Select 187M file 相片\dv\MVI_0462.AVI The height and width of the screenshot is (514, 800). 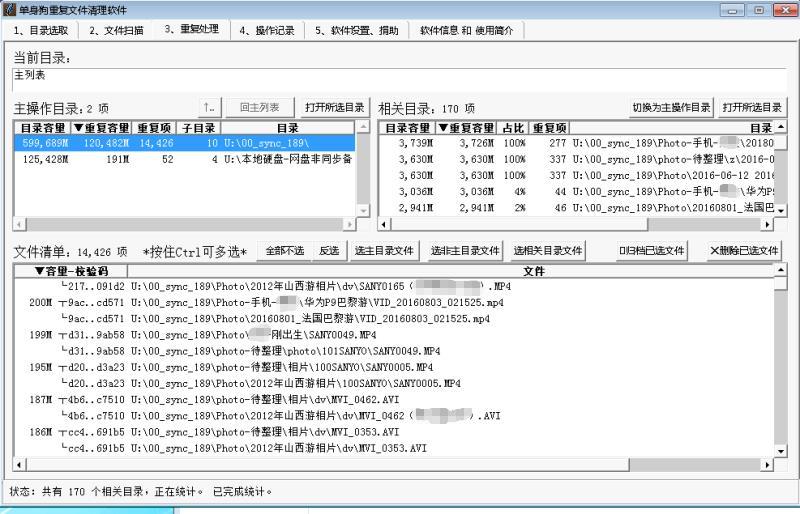[394, 400]
